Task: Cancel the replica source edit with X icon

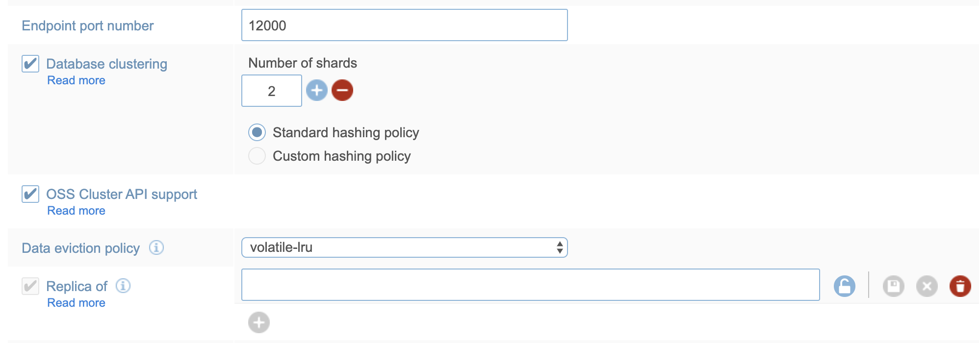Action: pos(927,286)
